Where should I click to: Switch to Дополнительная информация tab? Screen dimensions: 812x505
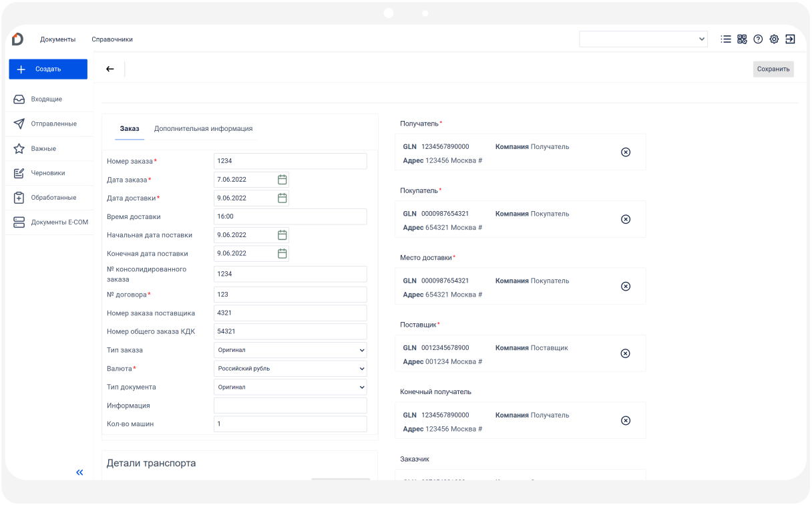203,128
